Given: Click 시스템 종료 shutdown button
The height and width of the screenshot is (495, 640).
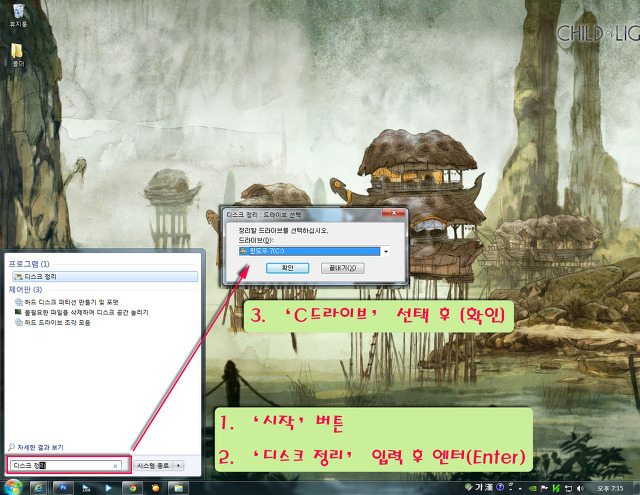Looking at the screenshot, I should pos(153,466).
